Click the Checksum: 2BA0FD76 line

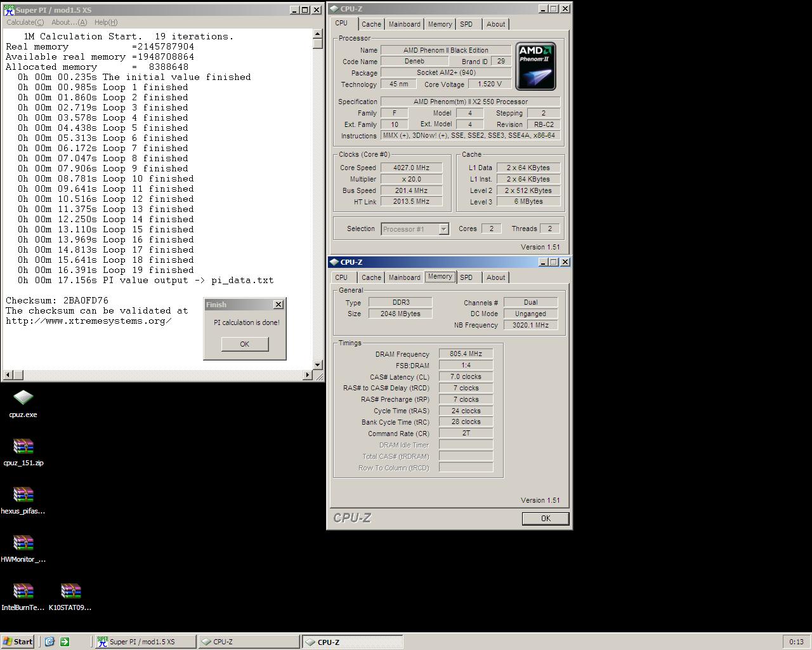pos(57,301)
